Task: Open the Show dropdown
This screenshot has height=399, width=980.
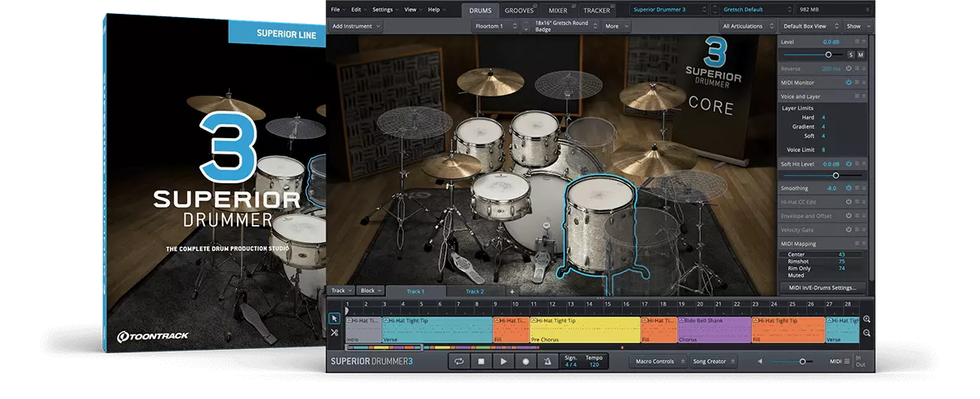Action: [857, 26]
